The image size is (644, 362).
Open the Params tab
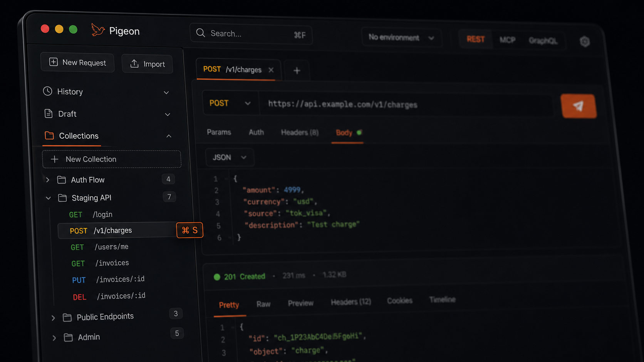[219, 132]
